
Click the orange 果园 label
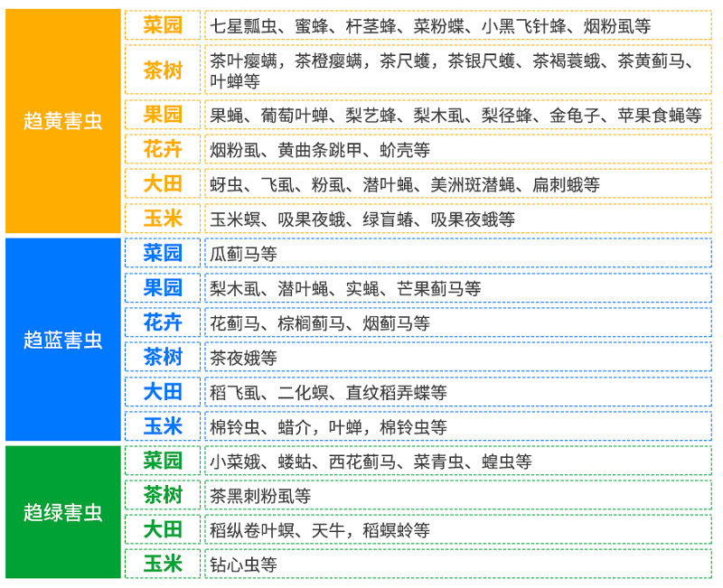tap(163, 114)
